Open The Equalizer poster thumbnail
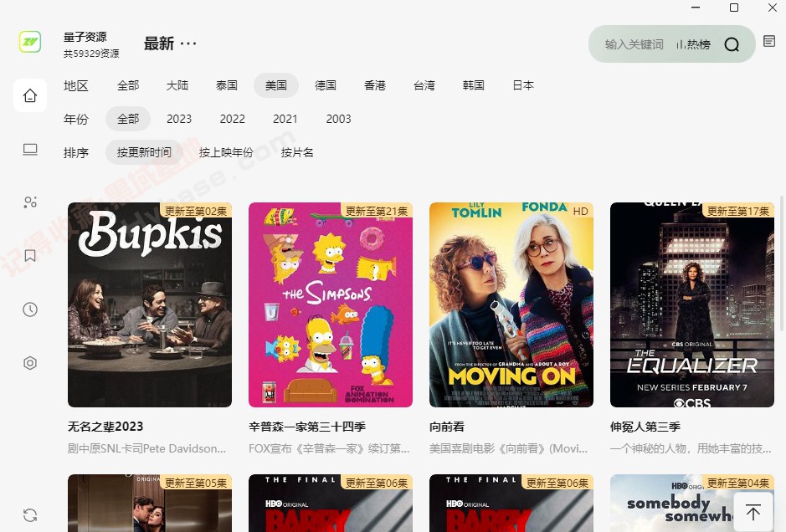This screenshot has width=786, height=532. (x=692, y=304)
